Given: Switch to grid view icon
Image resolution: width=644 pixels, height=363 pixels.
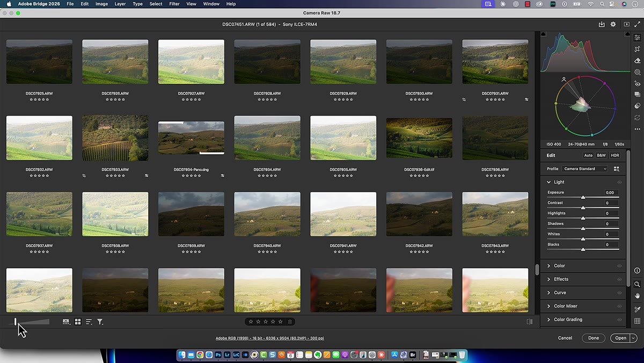Looking at the screenshot, I should 78,322.
